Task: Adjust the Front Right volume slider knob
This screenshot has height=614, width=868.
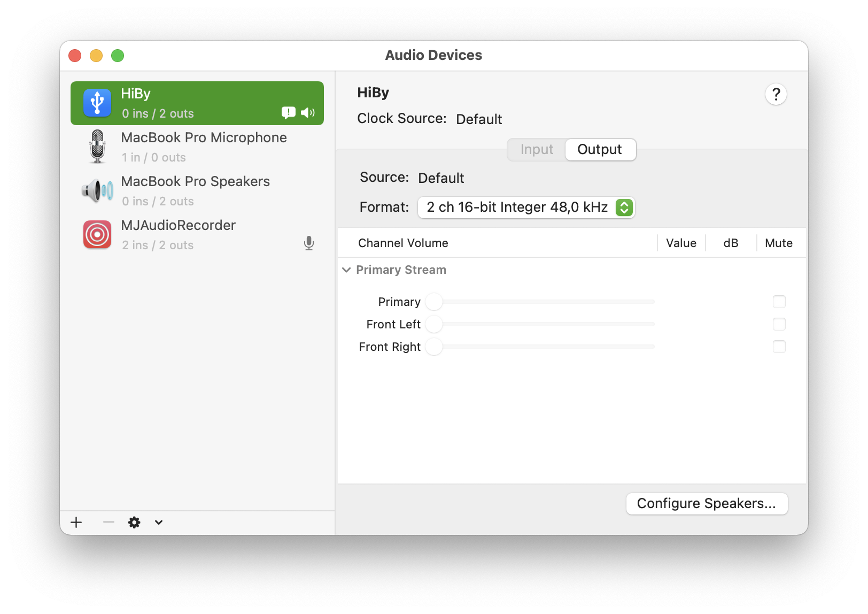Action: 434,347
